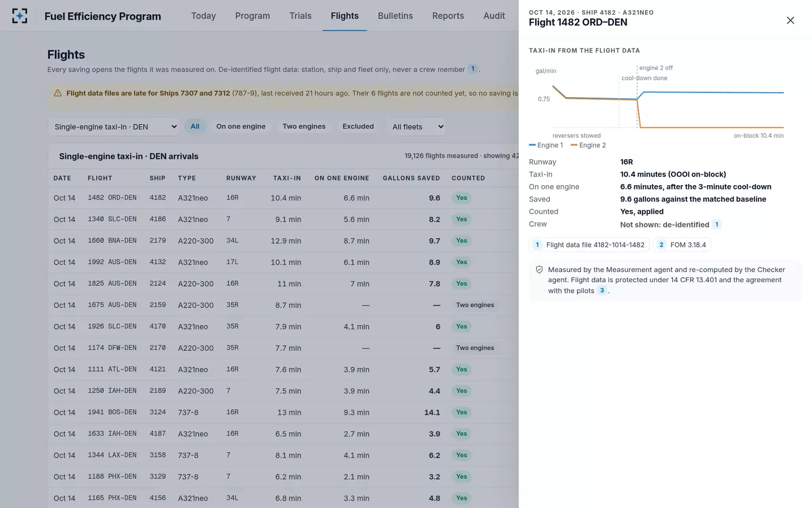Sort by the Gallons Saved column header
This screenshot has width=812, height=508.
point(411,178)
